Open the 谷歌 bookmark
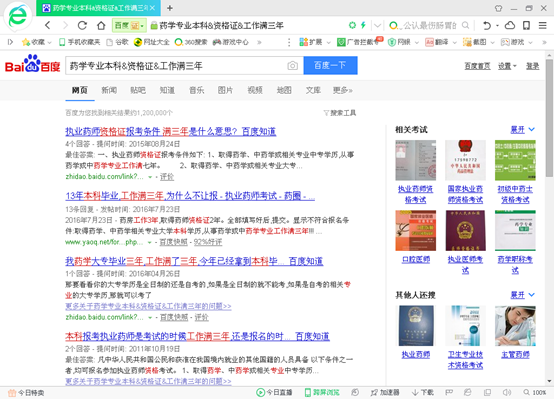 tap(117, 42)
